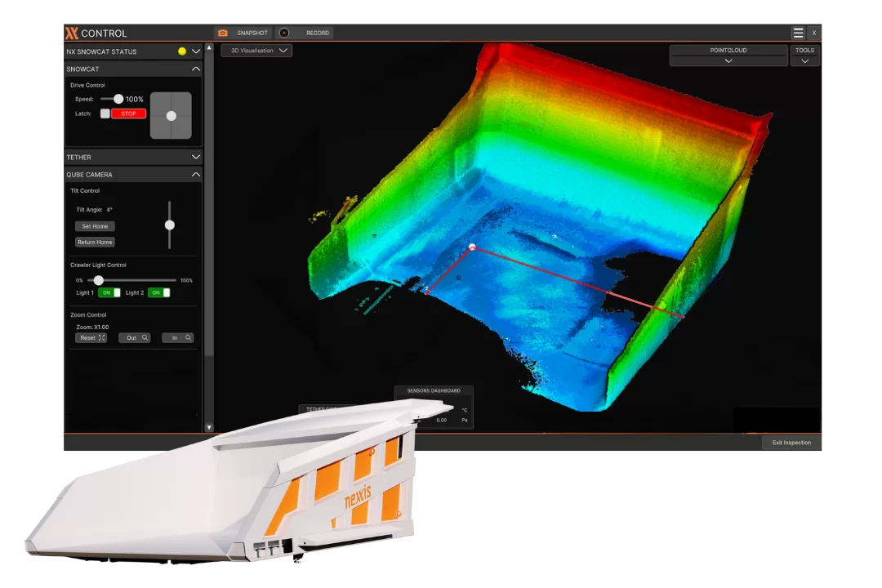Open the Tools menu
Image resolution: width=882 pixels, height=588 pixels.
(804, 56)
